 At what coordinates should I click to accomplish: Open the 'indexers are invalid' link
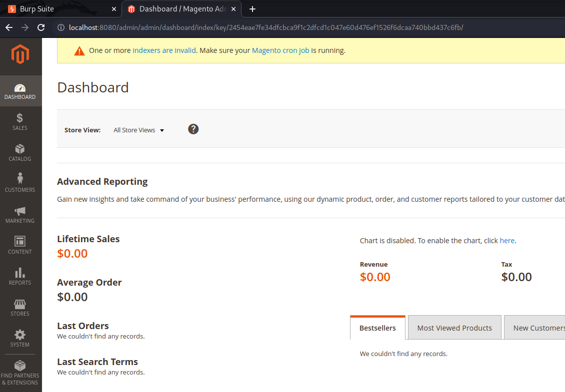coord(164,50)
